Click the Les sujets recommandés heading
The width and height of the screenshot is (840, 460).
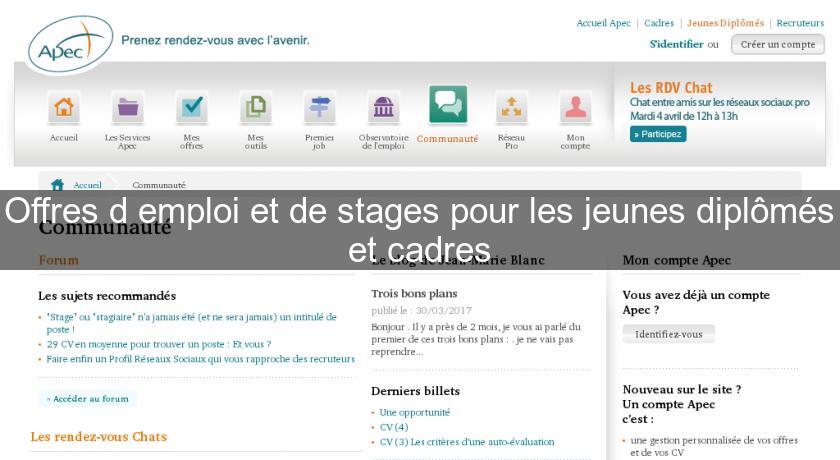(107, 296)
